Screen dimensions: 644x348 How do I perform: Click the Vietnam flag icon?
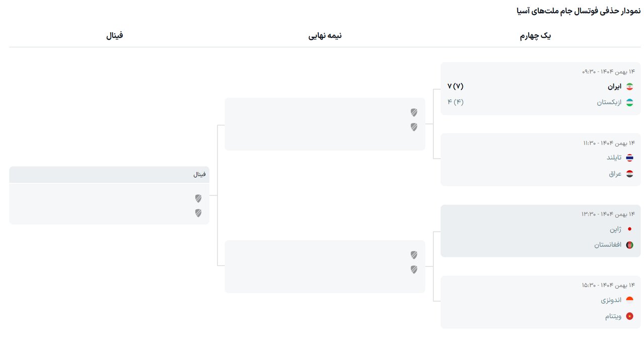click(629, 316)
